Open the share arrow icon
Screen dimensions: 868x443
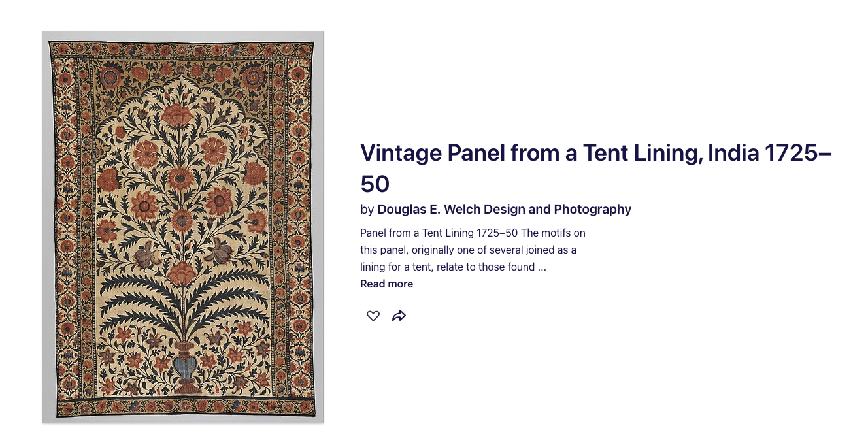click(399, 316)
